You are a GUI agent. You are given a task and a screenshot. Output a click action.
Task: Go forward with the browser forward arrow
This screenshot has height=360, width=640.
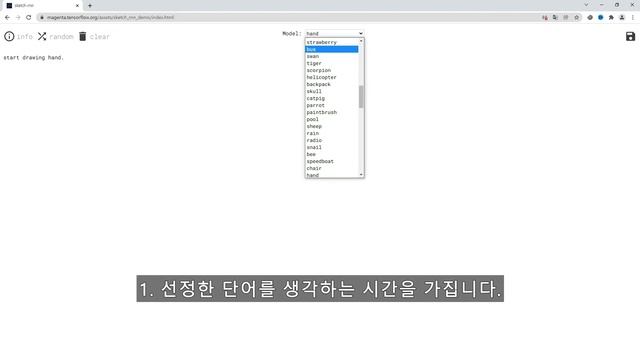tap(18, 18)
